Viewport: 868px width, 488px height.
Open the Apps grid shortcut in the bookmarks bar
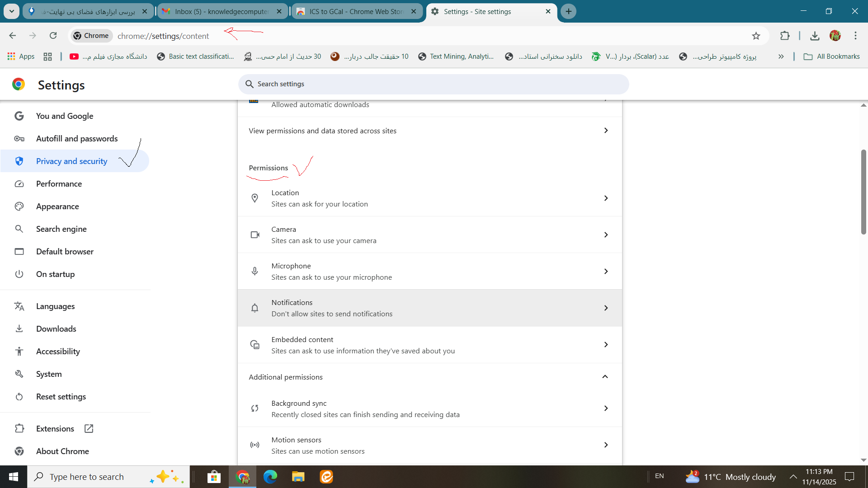[21, 56]
